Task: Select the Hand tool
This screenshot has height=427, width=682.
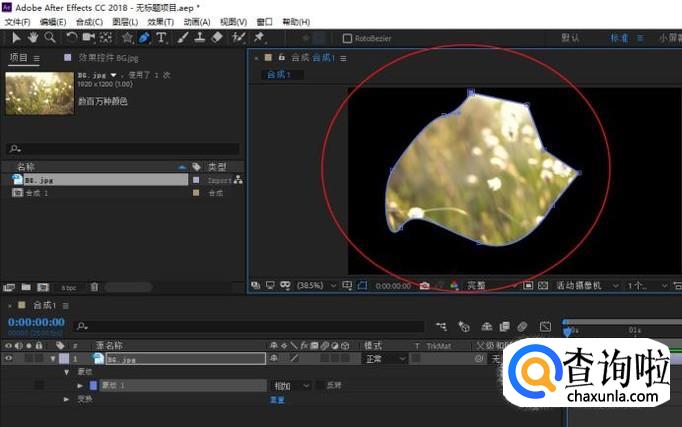Action: [33, 38]
